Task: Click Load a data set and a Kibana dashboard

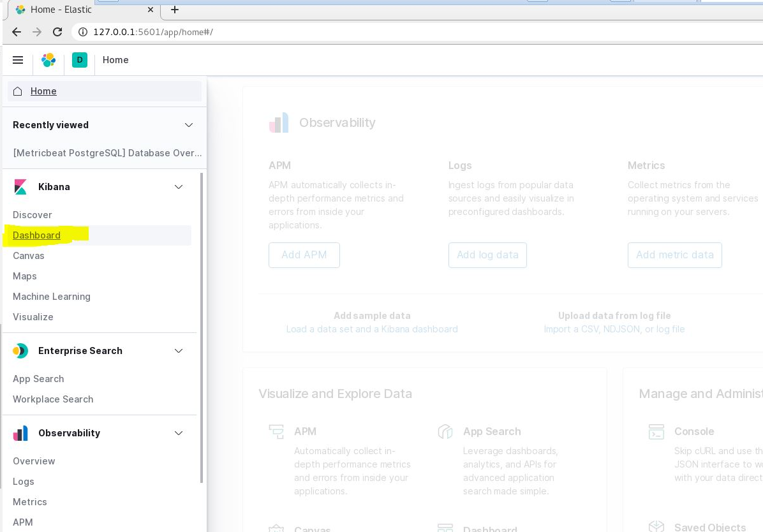Action: click(x=372, y=329)
